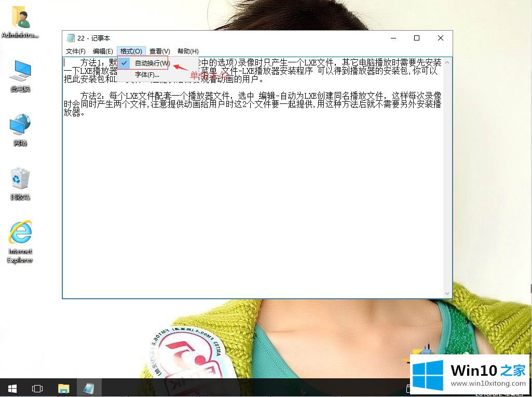Close the Notepad window
532x397 pixels.
(x=441, y=38)
